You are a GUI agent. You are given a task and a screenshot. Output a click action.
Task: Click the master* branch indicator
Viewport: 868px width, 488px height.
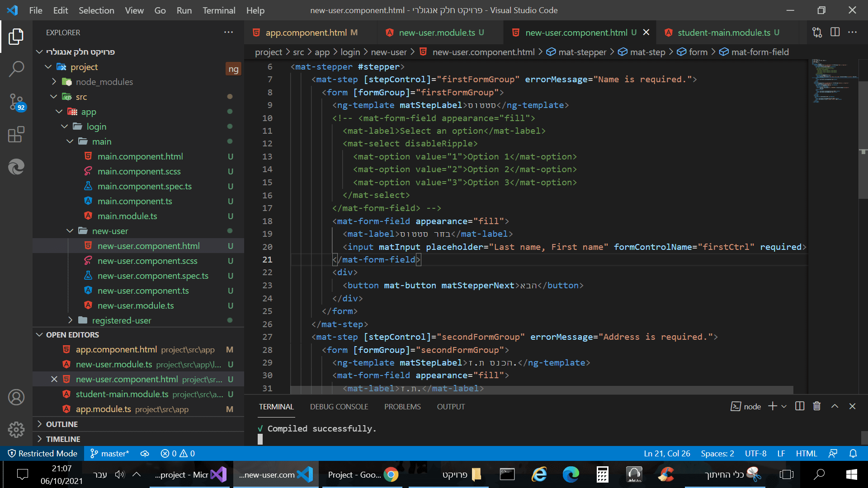[x=110, y=453]
